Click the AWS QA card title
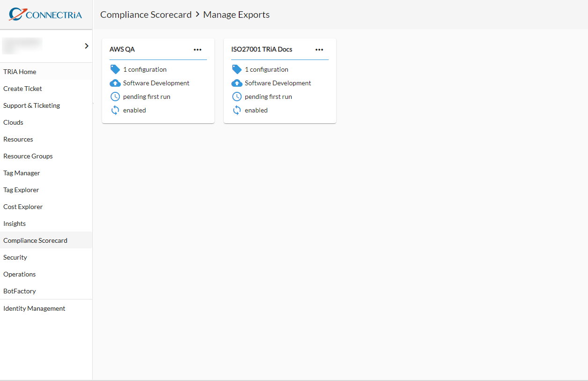This screenshot has height=381, width=588. click(x=122, y=49)
